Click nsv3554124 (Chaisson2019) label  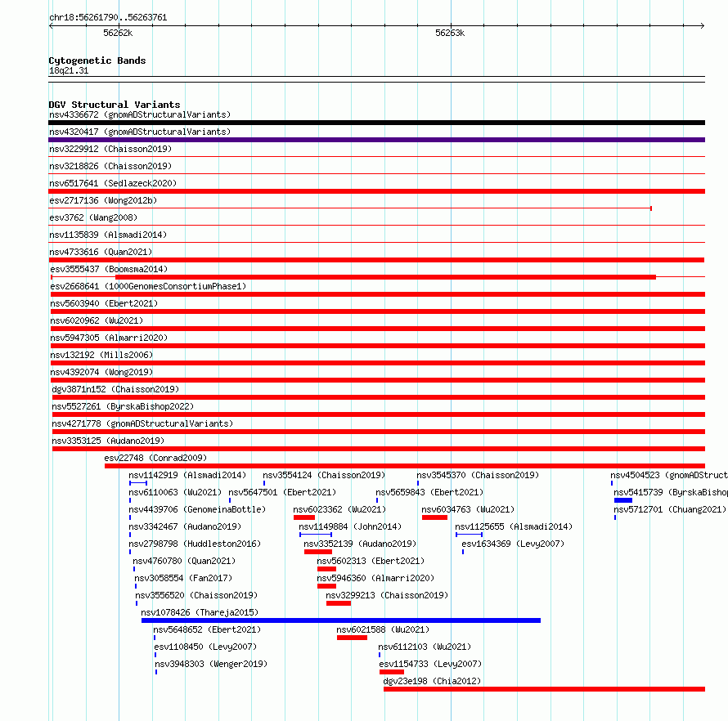324,475
